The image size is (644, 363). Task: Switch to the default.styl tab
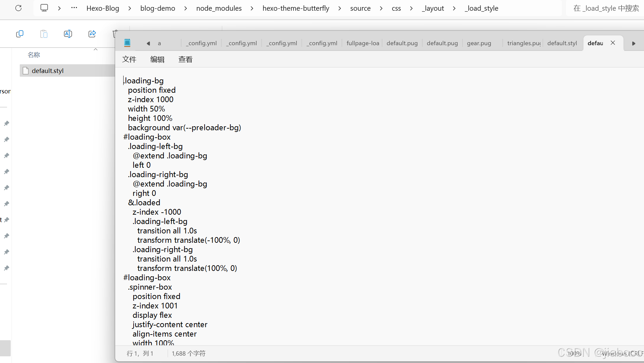coord(562,43)
